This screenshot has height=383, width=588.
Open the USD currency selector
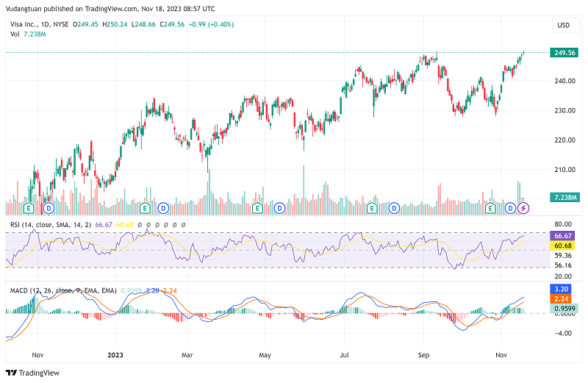564,26
